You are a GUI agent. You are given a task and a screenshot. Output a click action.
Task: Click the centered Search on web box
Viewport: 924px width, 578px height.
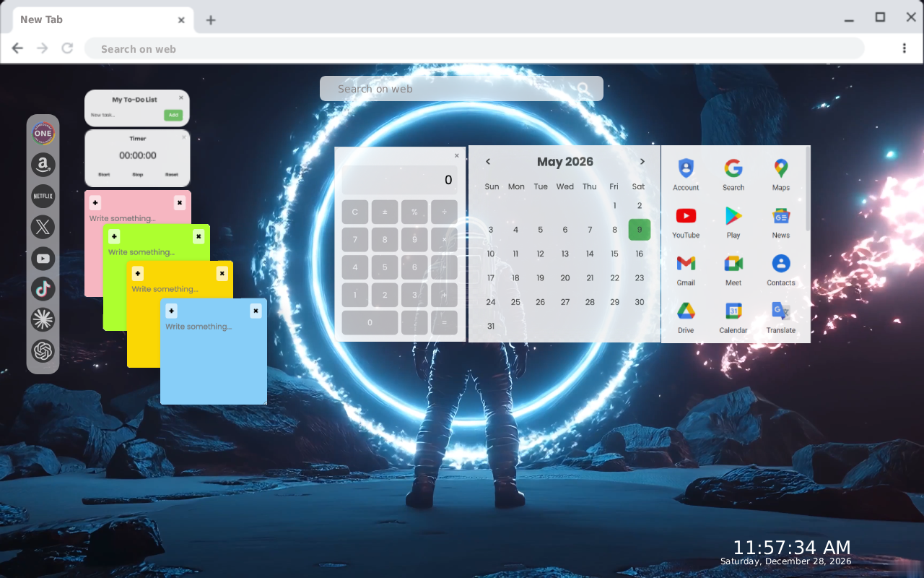pyautogui.click(x=461, y=89)
